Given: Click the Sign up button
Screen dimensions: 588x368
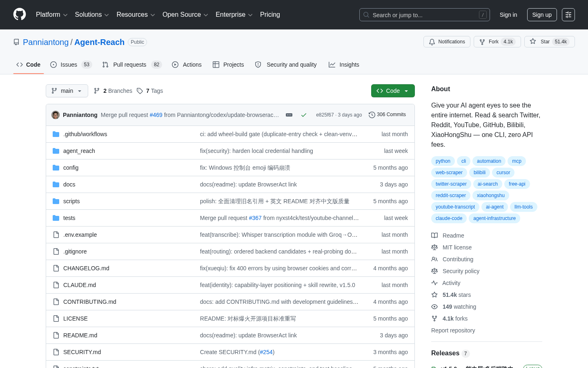Looking at the screenshot, I should 542,15.
